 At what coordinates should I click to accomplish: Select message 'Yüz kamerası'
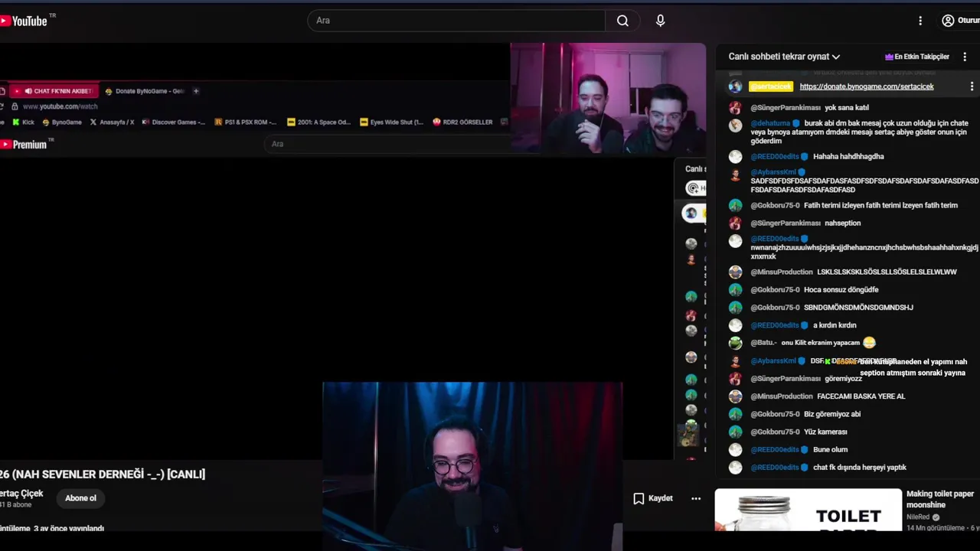[x=825, y=432]
